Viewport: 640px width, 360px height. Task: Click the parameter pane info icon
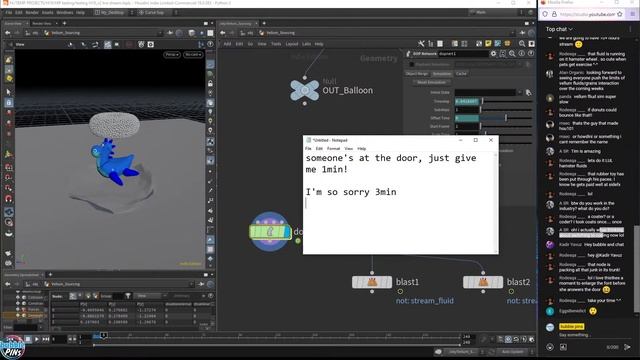(x=522, y=53)
